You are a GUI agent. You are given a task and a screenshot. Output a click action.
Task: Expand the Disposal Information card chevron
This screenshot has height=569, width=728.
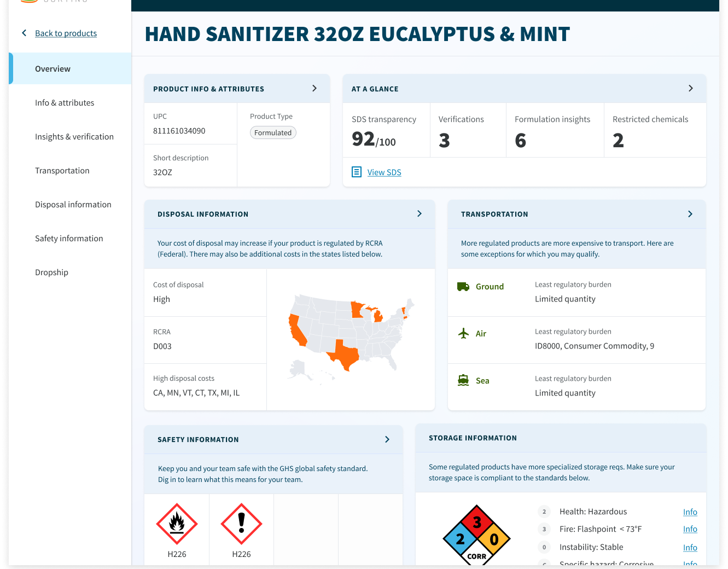coord(420,213)
